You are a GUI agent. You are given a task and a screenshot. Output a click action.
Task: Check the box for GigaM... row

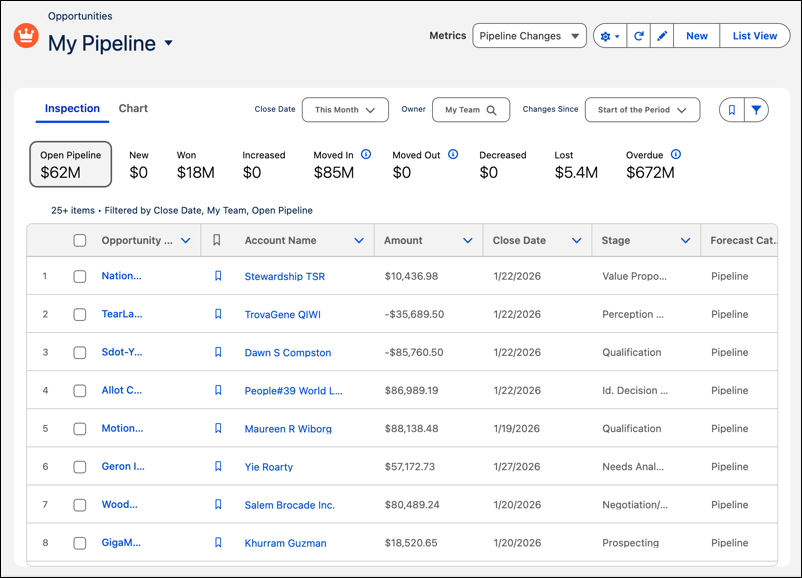[x=80, y=543]
